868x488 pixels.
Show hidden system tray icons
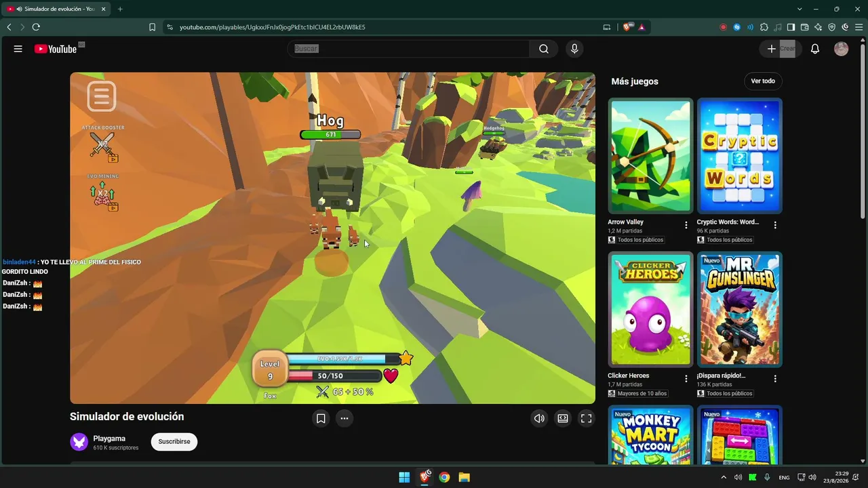pos(724,477)
